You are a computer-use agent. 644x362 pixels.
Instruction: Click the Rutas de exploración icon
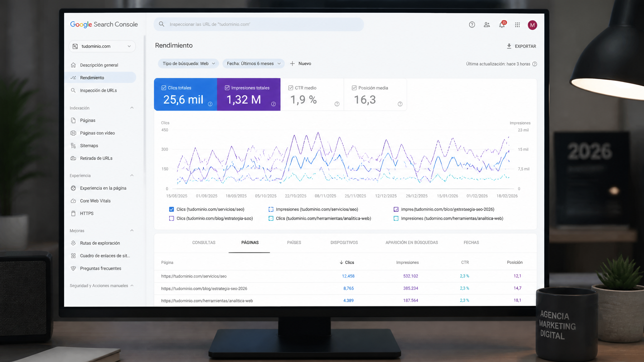73,243
